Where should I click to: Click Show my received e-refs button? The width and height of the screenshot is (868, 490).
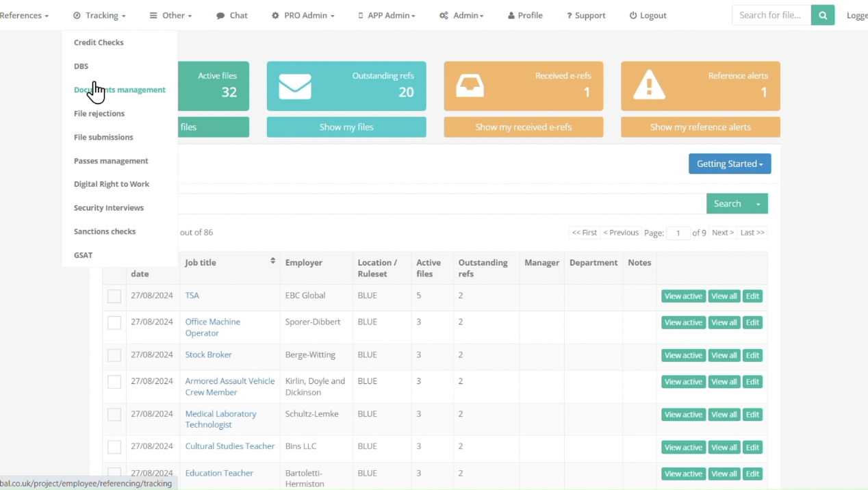point(524,127)
